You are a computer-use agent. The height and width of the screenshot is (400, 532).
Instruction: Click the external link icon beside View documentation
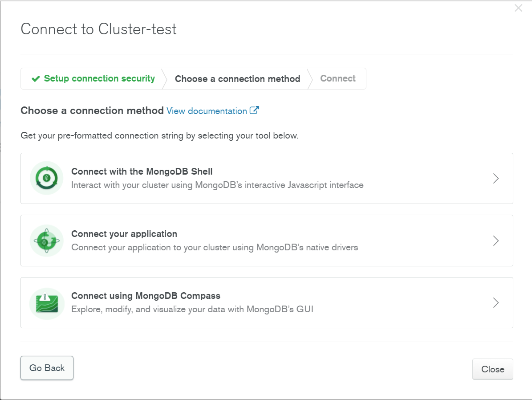click(x=254, y=110)
